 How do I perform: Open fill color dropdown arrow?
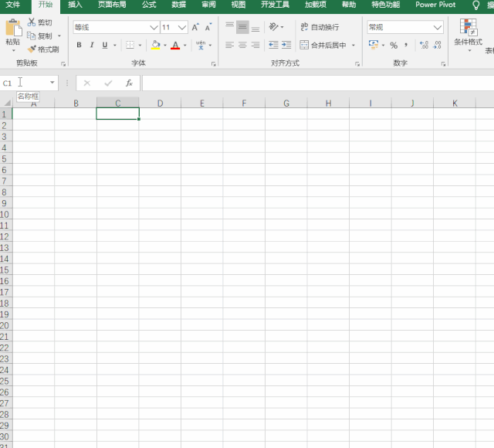coord(165,46)
